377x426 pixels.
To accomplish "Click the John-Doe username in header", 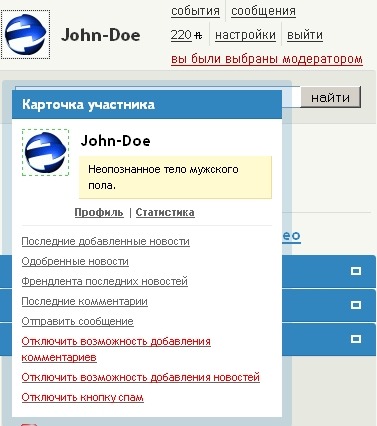I will tap(100, 35).
